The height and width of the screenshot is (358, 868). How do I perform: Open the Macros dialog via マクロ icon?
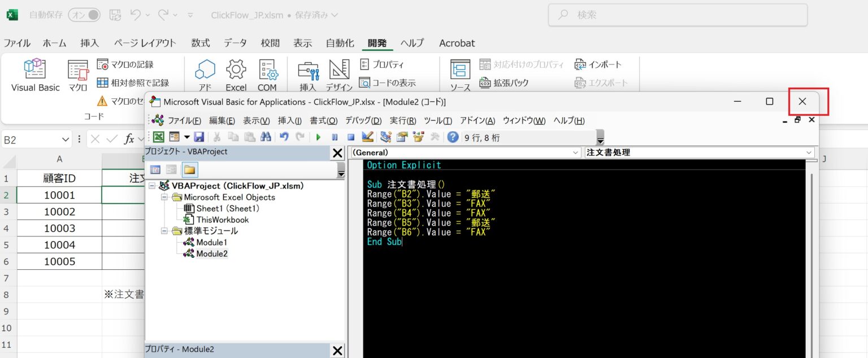click(77, 75)
